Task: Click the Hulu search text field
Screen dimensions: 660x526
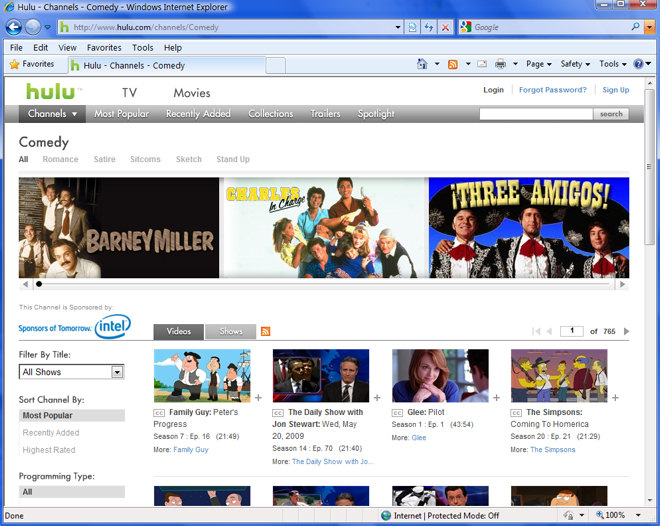Action: pyautogui.click(x=536, y=114)
